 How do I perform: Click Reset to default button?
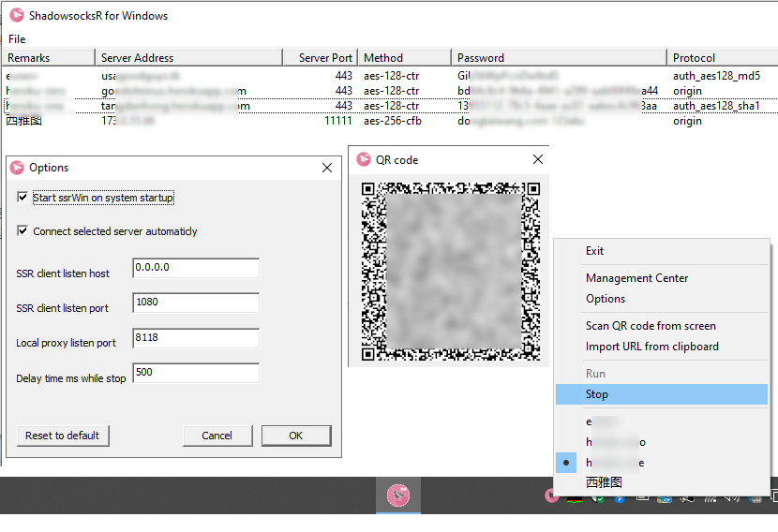pyautogui.click(x=63, y=436)
